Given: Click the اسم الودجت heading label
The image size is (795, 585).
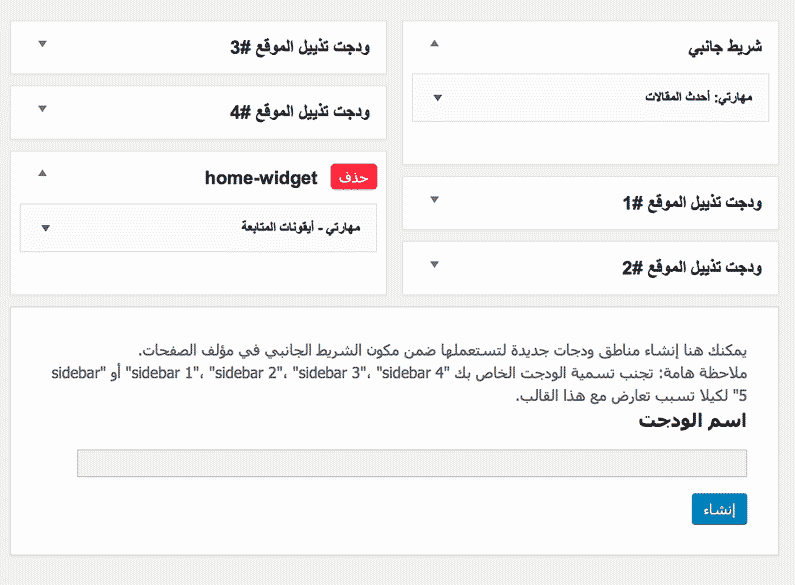Looking at the screenshot, I should 692,420.
